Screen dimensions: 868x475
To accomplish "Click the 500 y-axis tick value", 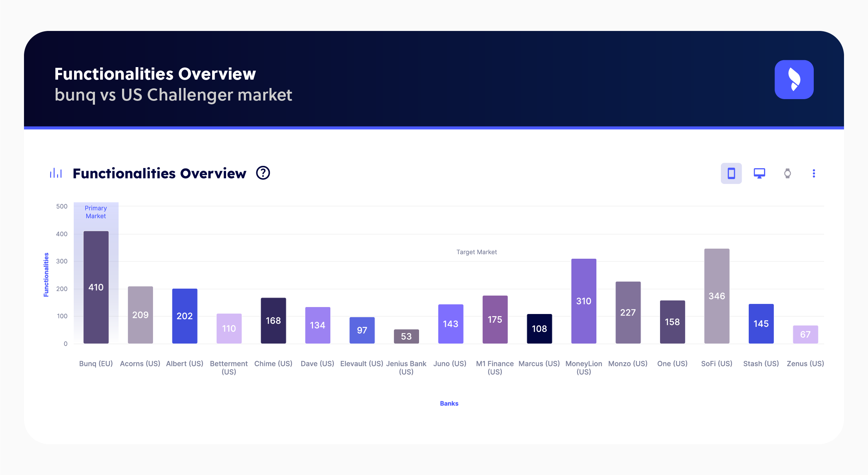I will point(62,206).
